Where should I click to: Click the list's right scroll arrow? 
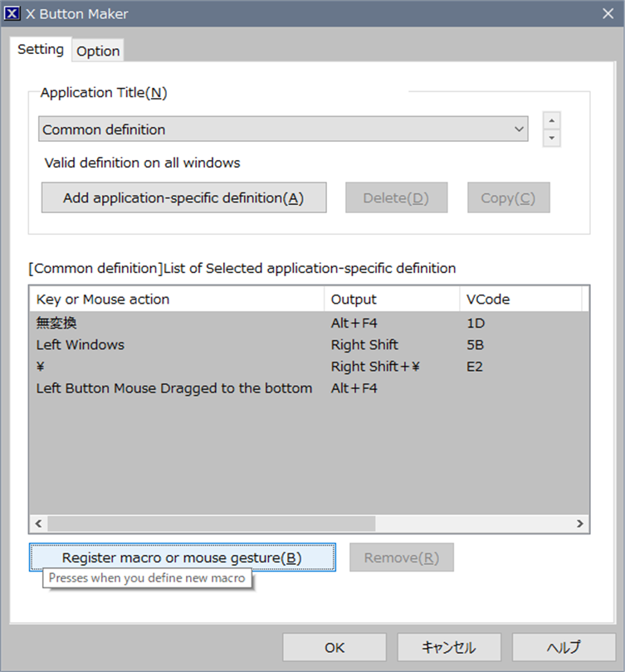[x=580, y=523]
